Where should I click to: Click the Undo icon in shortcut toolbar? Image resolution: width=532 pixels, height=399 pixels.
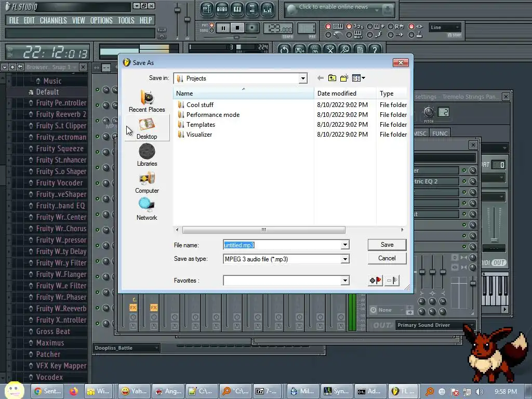pos(284,50)
